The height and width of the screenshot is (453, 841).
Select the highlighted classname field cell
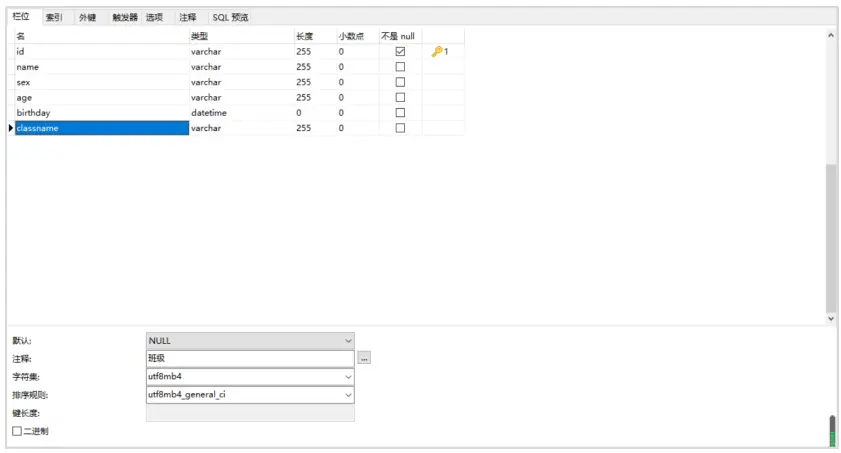(x=101, y=128)
